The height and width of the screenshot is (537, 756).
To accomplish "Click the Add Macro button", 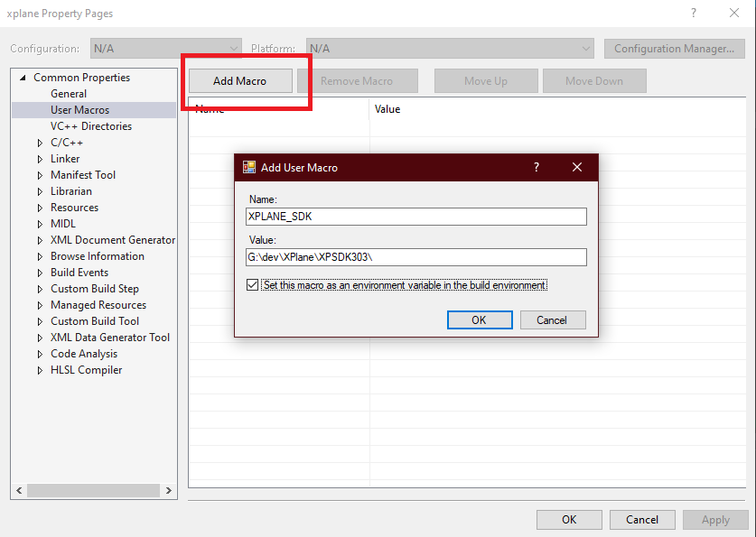I will point(240,81).
